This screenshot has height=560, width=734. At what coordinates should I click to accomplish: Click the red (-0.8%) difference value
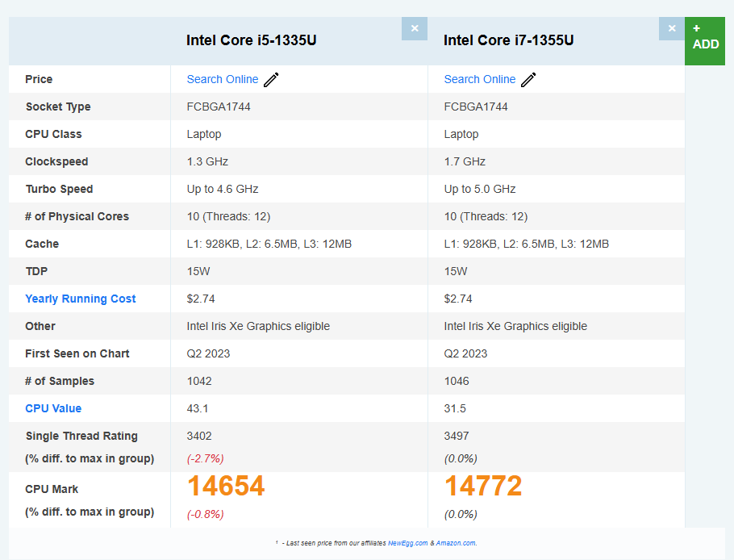click(206, 514)
